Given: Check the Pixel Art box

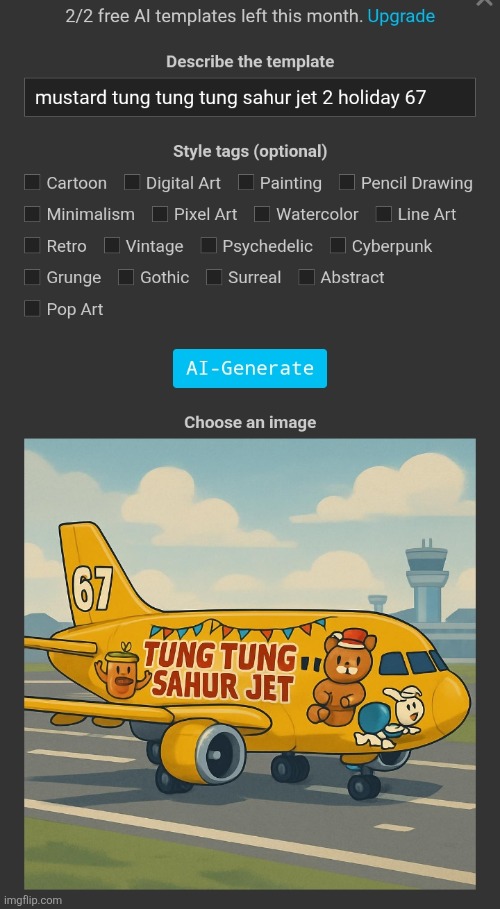Looking at the screenshot, I should pos(160,214).
